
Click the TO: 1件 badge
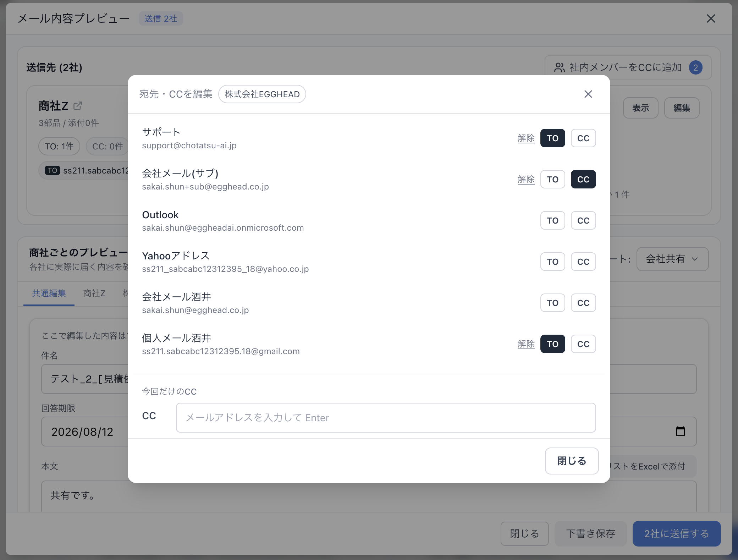(x=59, y=146)
